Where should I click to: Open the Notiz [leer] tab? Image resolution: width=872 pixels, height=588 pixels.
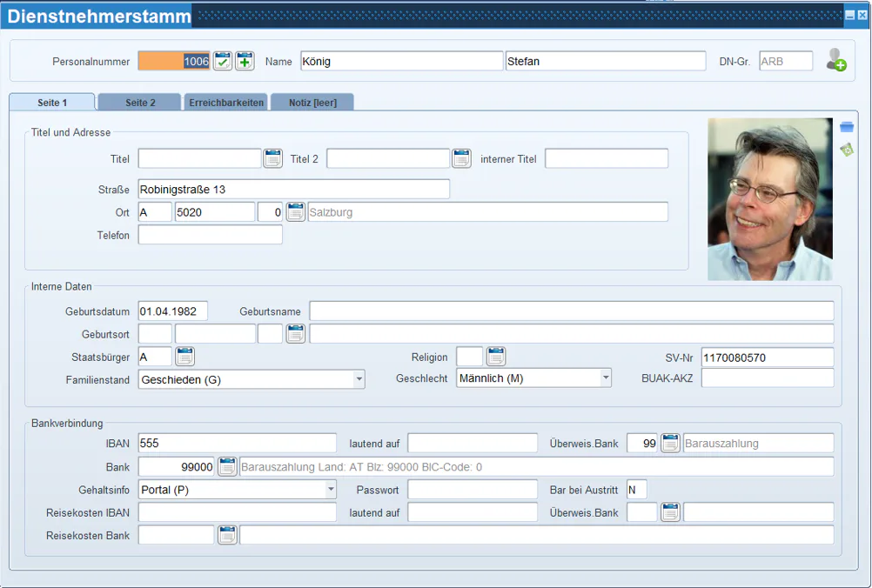(312, 103)
